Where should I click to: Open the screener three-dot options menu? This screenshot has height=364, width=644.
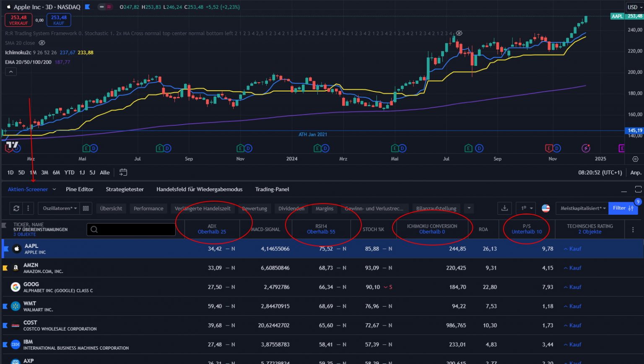[28, 208]
